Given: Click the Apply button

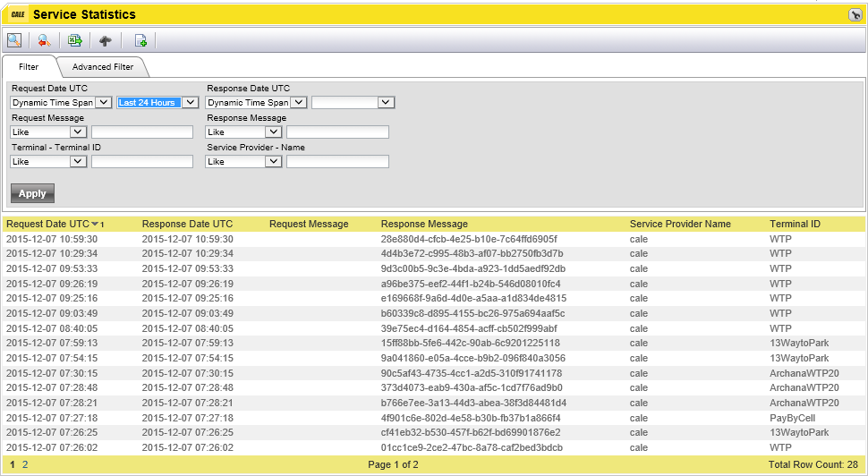Looking at the screenshot, I should (32, 193).
